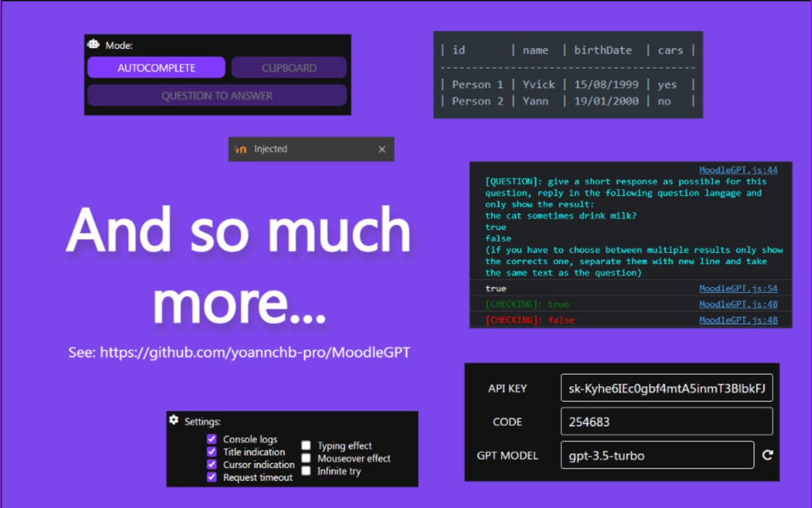Click the red [CHECKING]: false log line
This screenshot has width=812, height=508.
point(529,320)
